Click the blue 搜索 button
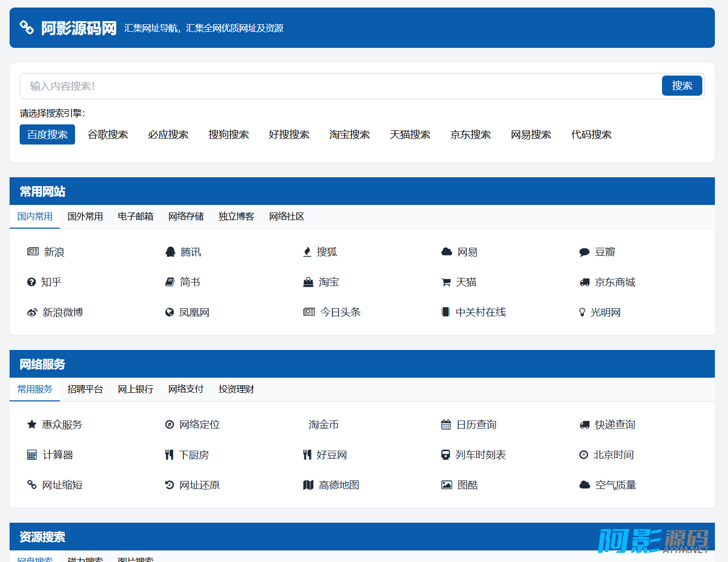 [682, 86]
